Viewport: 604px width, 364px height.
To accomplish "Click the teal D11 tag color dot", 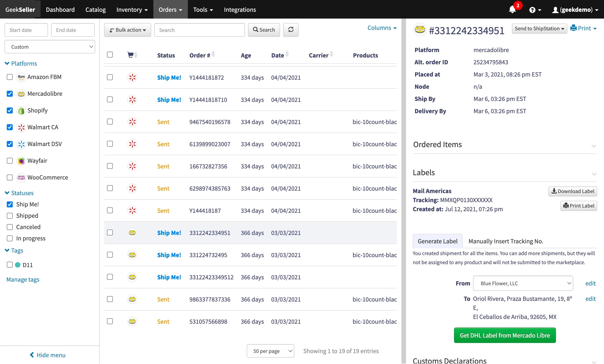I will pos(18,265).
